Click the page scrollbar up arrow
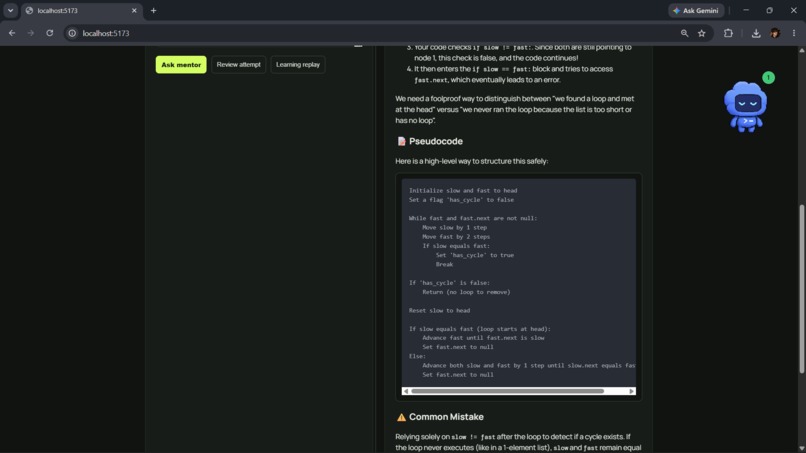Viewport: 806px width, 453px height. [x=801, y=50]
